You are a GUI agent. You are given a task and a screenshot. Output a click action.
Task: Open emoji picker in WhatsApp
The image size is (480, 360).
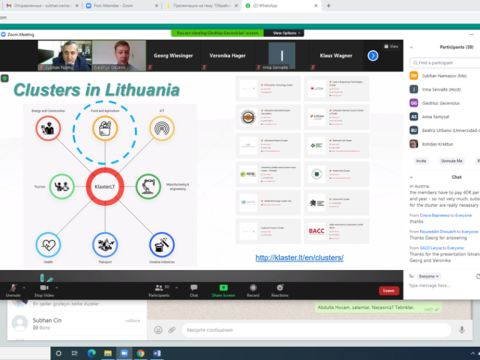[x=158, y=330]
